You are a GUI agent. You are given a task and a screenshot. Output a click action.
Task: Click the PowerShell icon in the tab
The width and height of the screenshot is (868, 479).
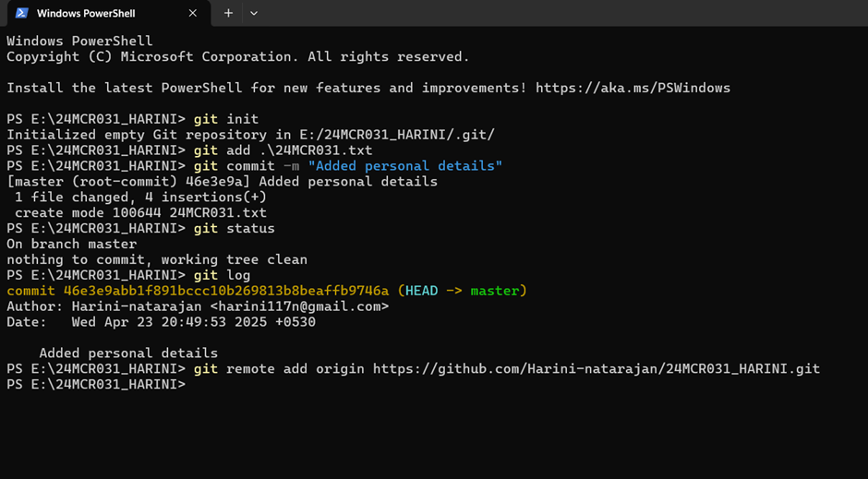tap(21, 13)
